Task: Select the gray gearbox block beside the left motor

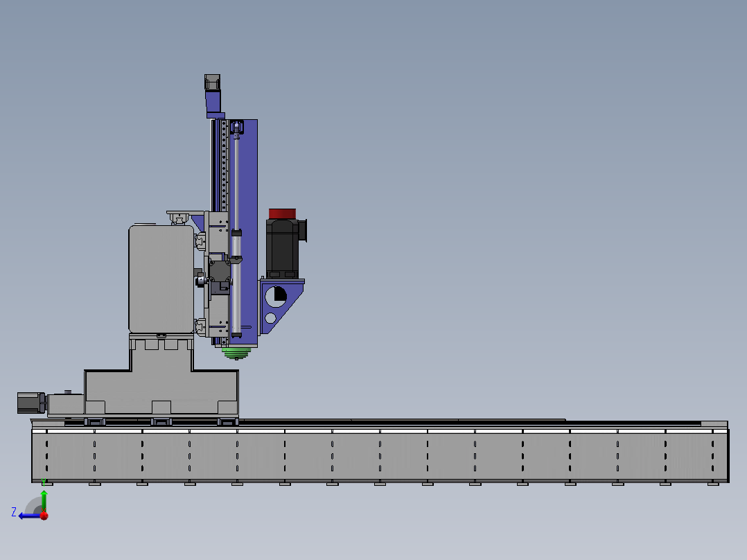Action: [66, 403]
